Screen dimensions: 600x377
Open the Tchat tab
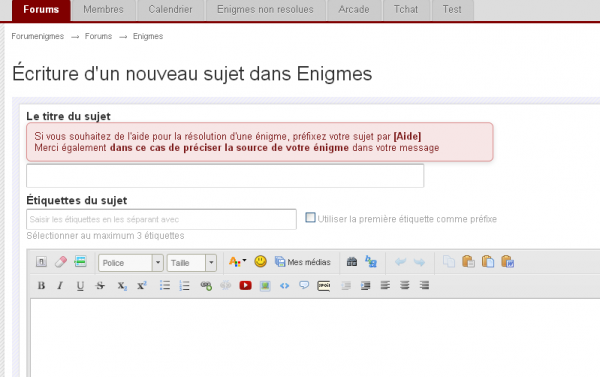(x=406, y=10)
